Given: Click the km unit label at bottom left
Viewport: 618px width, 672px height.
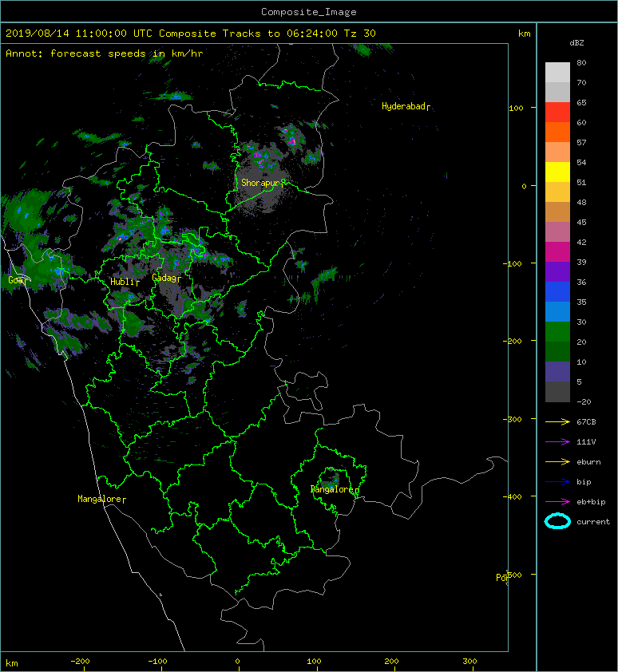Looking at the screenshot, I should coord(12,663).
